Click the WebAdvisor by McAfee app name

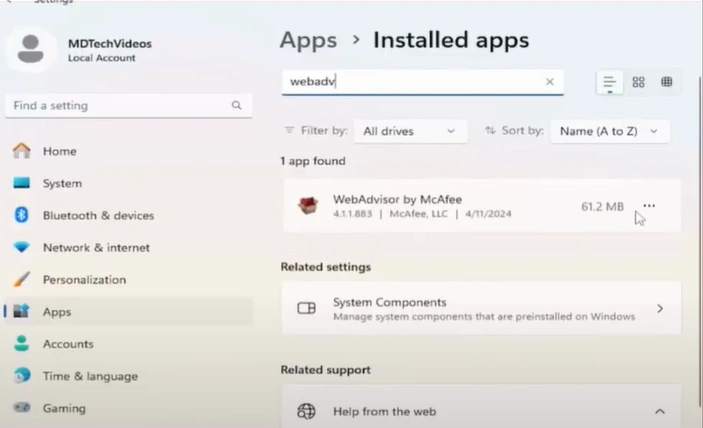pyautogui.click(x=397, y=199)
